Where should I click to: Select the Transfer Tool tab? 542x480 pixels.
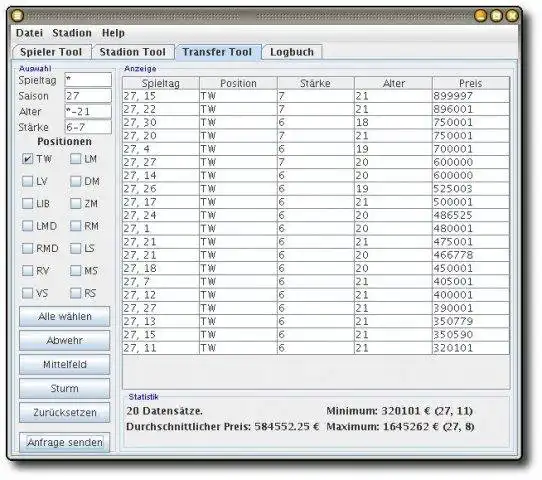217,52
